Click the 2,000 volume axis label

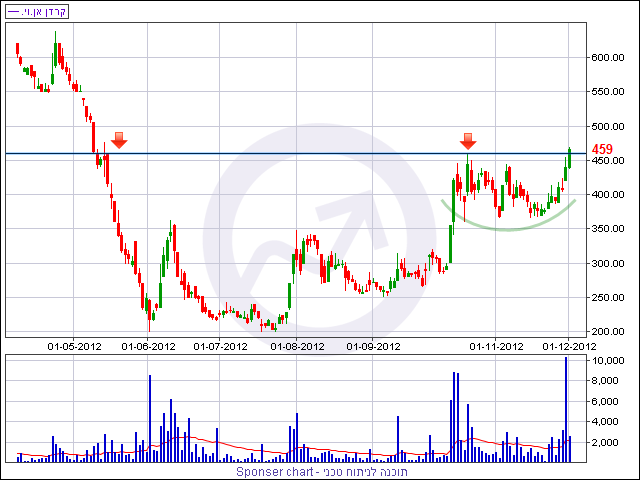pyautogui.click(x=608, y=442)
